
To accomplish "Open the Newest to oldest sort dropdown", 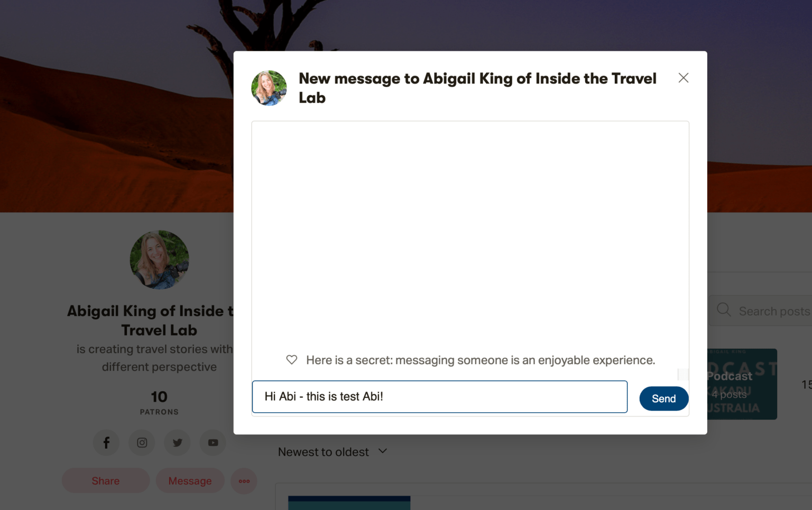I will click(x=333, y=451).
